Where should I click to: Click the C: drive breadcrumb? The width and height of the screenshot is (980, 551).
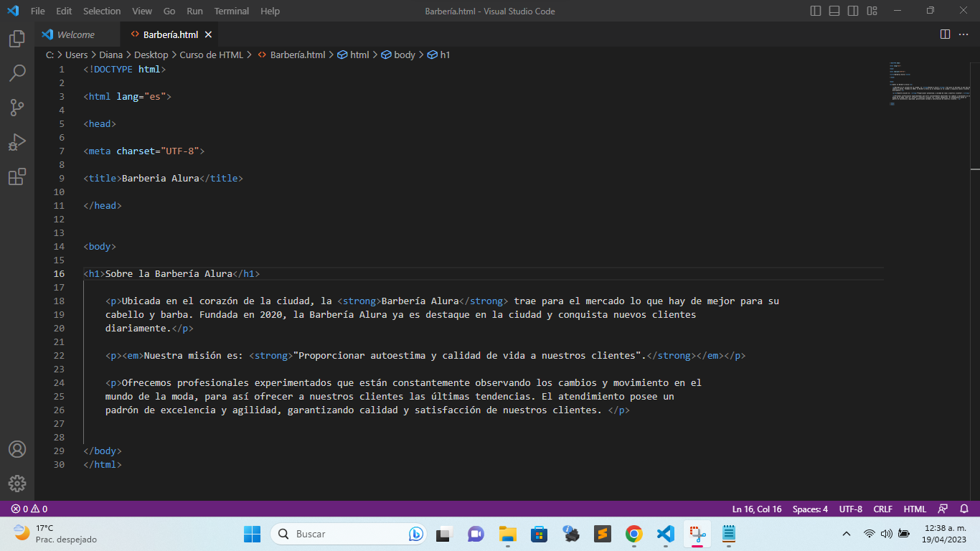(x=50, y=55)
